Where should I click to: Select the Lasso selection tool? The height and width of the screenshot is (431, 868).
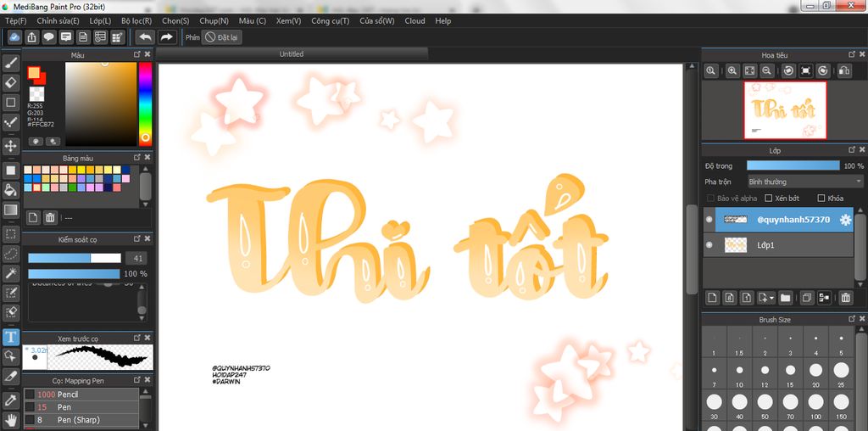tap(10, 254)
